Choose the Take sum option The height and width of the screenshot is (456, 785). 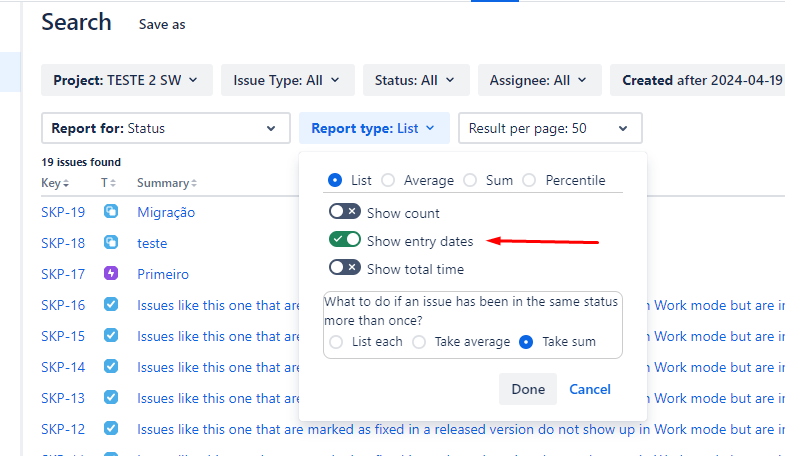[526, 342]
